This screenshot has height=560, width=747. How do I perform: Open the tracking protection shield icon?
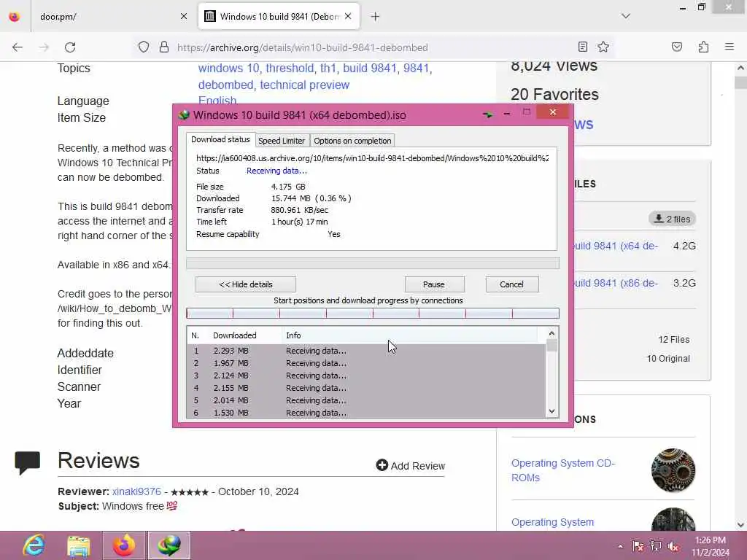coord(144,47)
